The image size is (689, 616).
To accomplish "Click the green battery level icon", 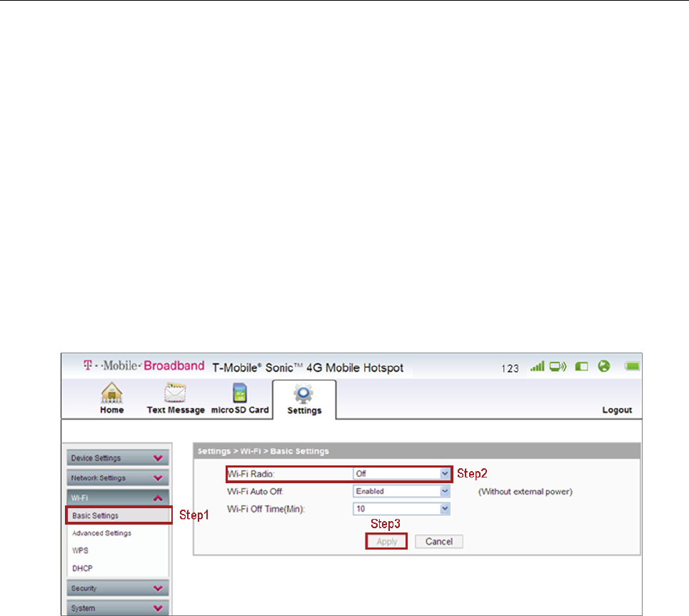I will (x=633, y=366).
